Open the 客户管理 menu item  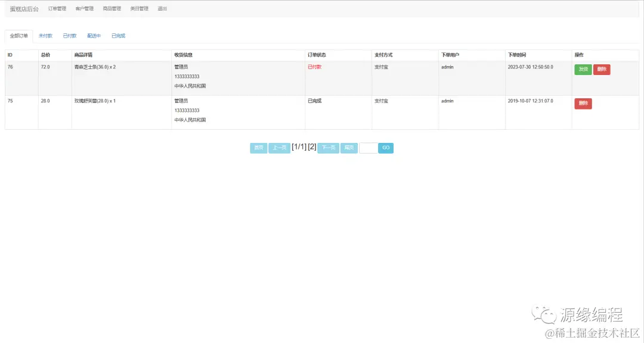click(85, 8)
